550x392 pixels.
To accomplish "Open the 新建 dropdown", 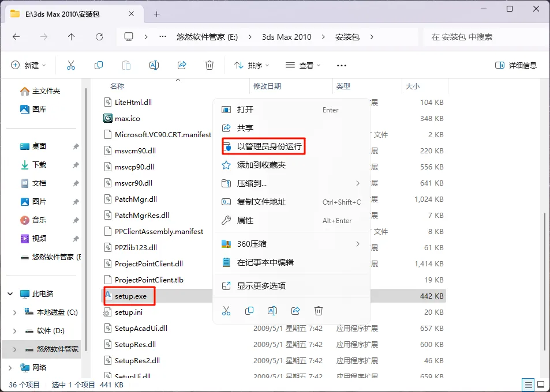I will coord(28,65).
